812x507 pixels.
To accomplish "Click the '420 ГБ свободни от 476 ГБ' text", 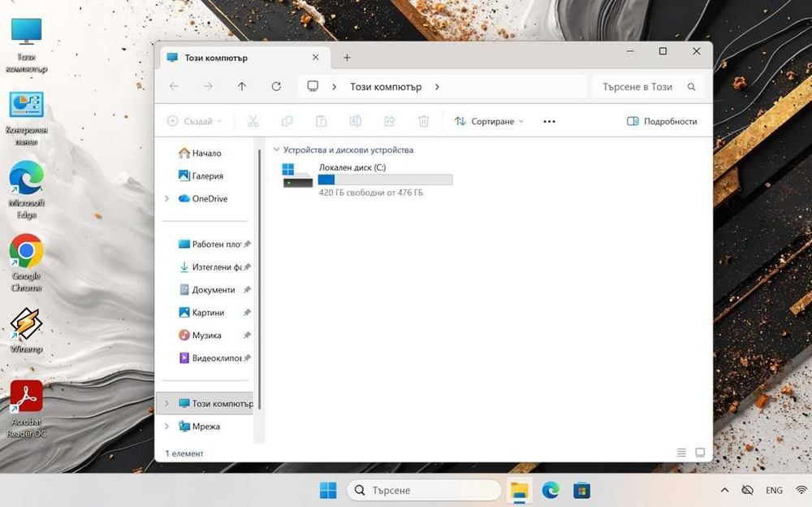I will pos(371,193).
